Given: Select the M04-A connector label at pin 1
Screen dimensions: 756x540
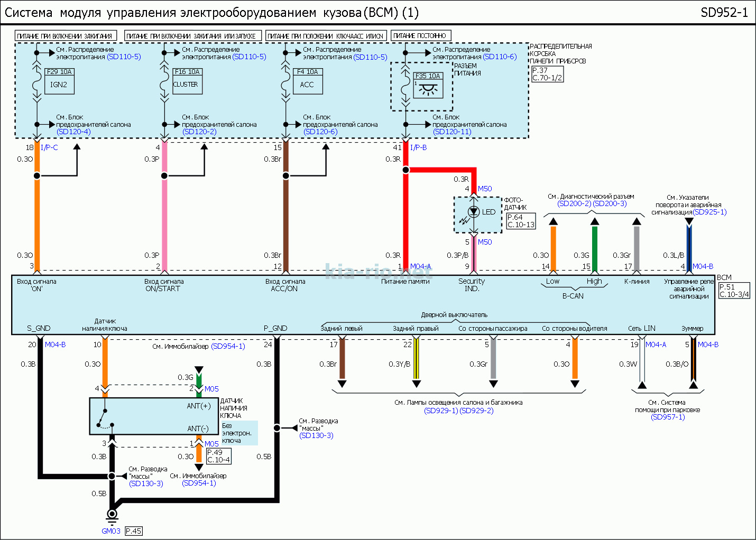Looking at the screenshot, I should 421,266.
